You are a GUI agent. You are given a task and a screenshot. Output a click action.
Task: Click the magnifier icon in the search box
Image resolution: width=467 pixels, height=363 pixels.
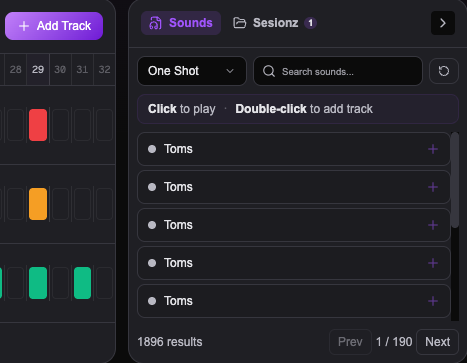tap(269, 71)
